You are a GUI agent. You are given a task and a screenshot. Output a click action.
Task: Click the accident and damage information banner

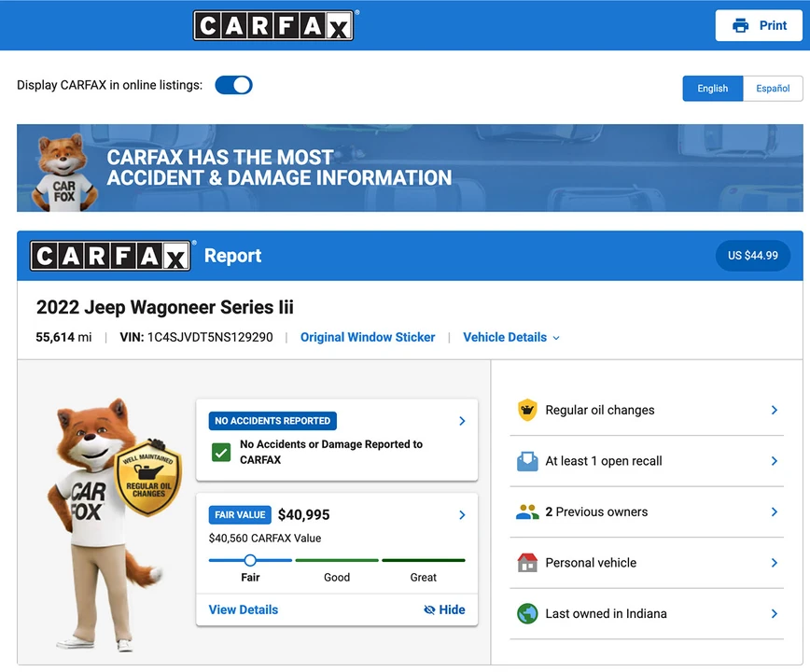tap(410, 168)
